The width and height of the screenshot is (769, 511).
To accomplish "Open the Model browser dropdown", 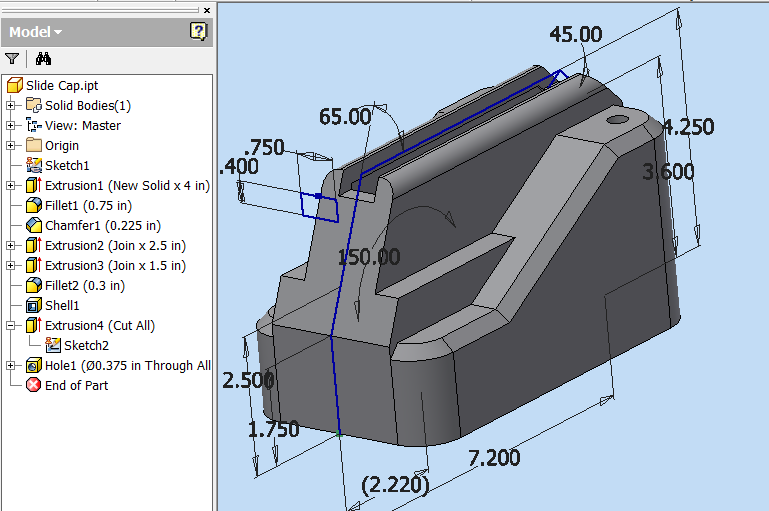I will click(x=36, y=32).
